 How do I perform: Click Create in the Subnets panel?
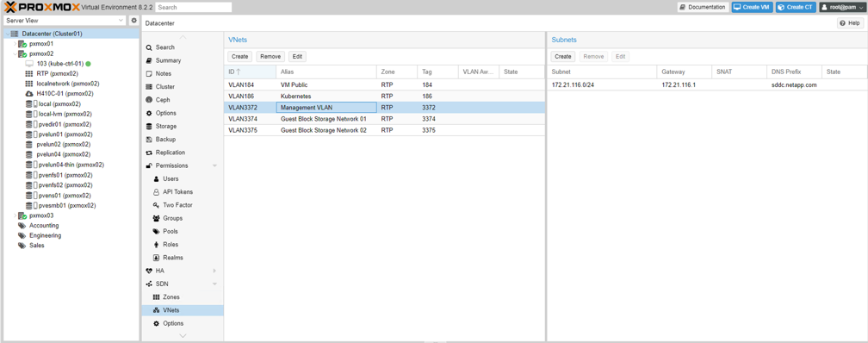563,57
